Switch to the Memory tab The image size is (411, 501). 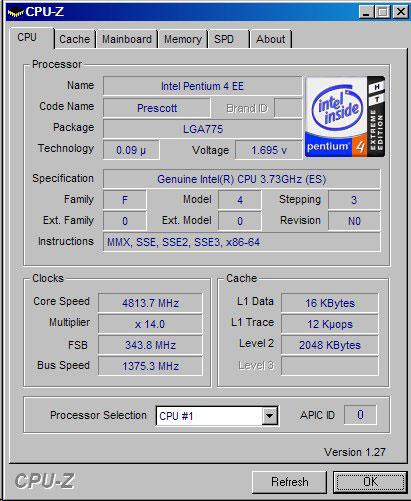pos(183,39)
